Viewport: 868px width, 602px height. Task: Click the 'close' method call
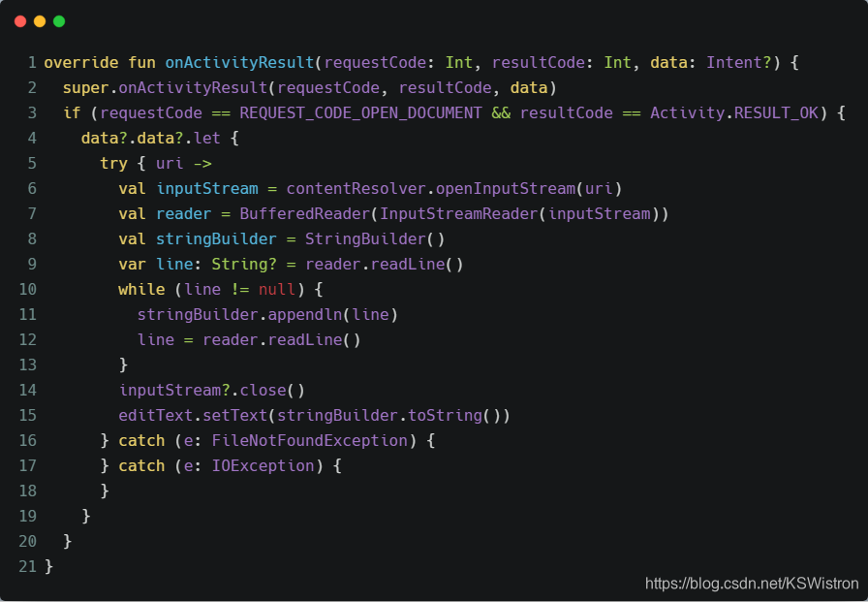pos(263,390)
